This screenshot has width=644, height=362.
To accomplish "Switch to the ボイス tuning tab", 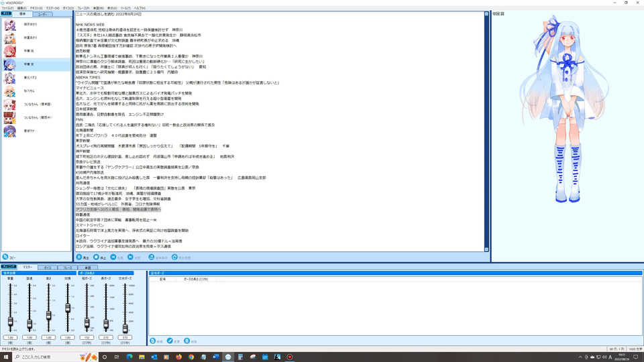I will [x=48, y=267].
